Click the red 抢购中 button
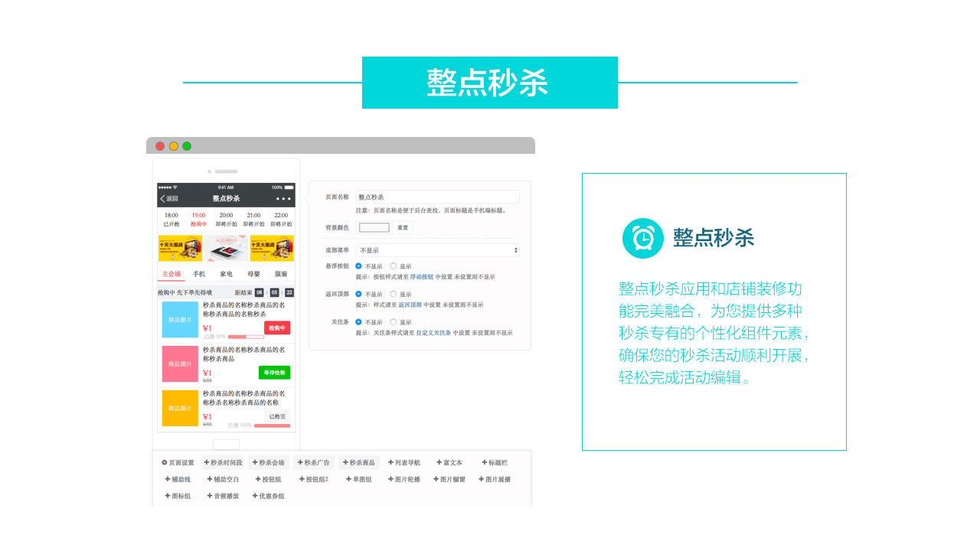 277,328
